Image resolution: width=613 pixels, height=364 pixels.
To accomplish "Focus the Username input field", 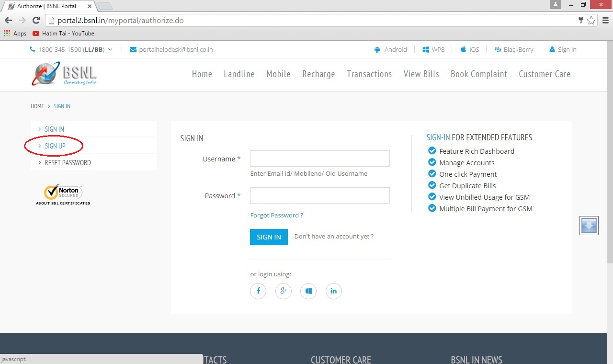I will [x=320, y=159].
